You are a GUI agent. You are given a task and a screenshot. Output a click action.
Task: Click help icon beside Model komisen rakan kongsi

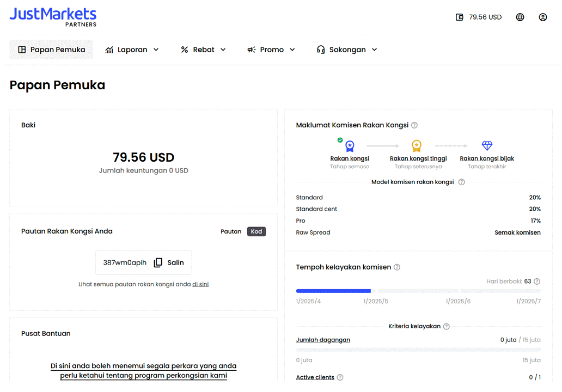tap(462, 182)
